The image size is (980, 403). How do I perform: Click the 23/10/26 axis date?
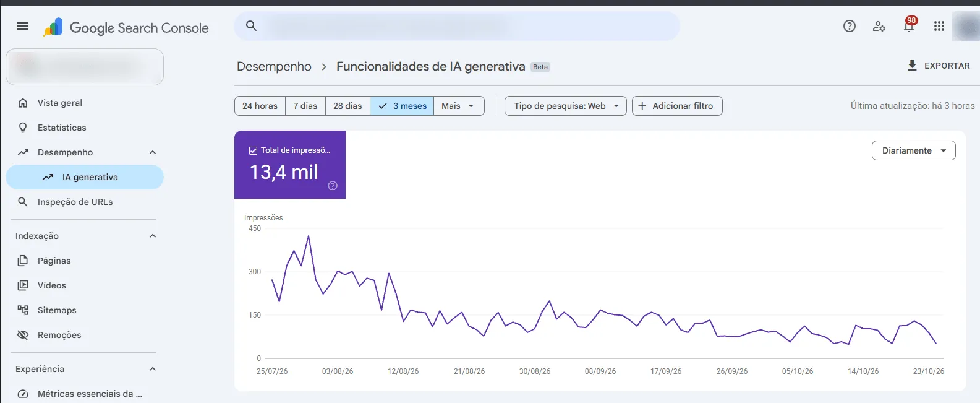point(929,371)
